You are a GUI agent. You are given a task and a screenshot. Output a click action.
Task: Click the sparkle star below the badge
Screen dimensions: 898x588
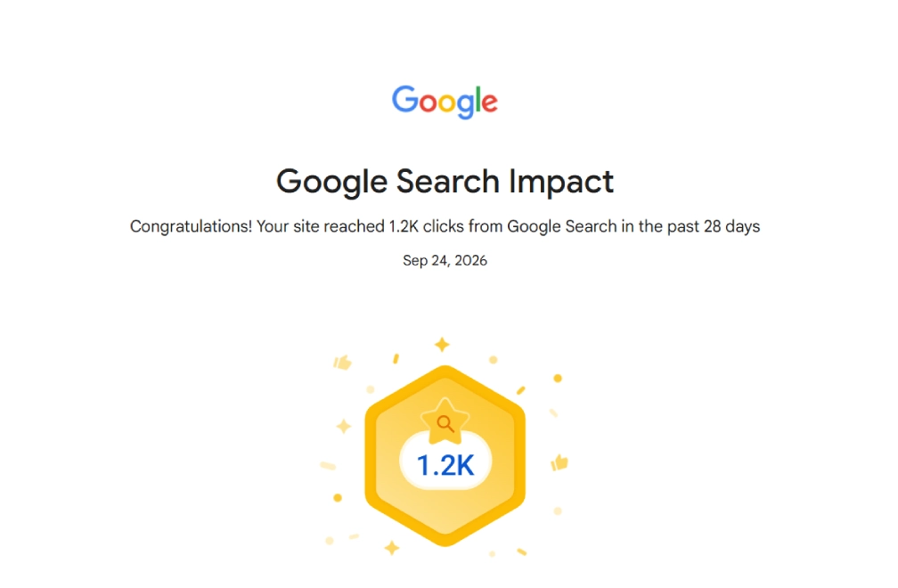(392, 548)
